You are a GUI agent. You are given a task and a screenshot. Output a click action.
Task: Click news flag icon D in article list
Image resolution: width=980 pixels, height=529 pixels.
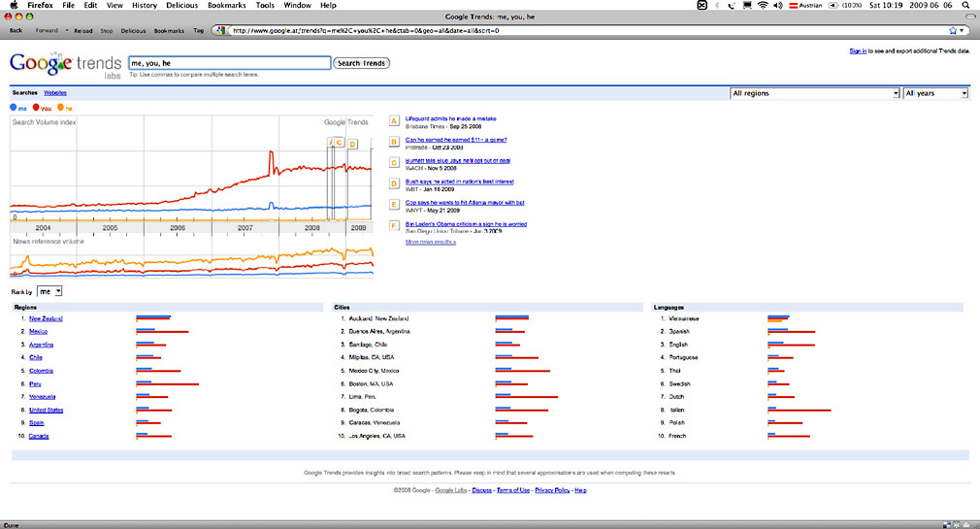point(394,183)
